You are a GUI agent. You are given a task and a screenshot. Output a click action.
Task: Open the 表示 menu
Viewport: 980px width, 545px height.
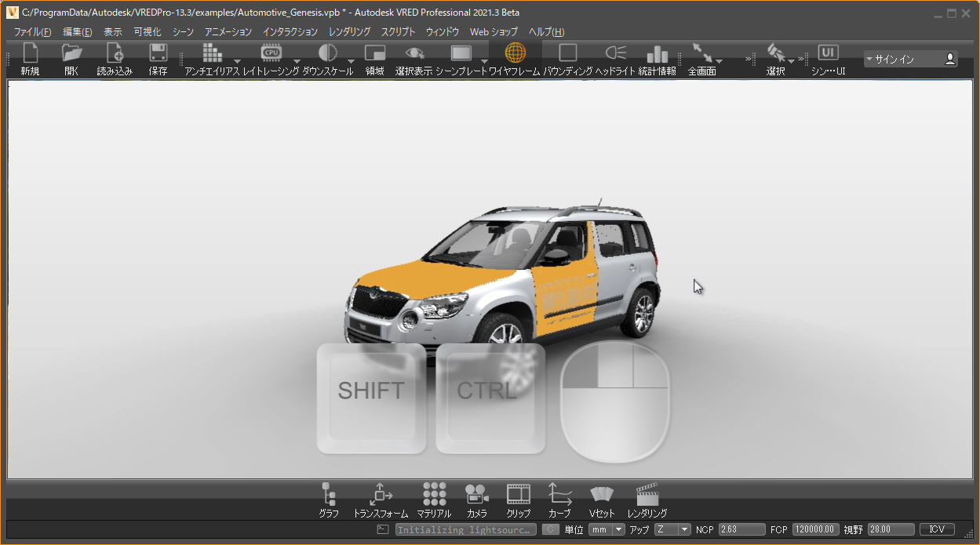point(113,32)
